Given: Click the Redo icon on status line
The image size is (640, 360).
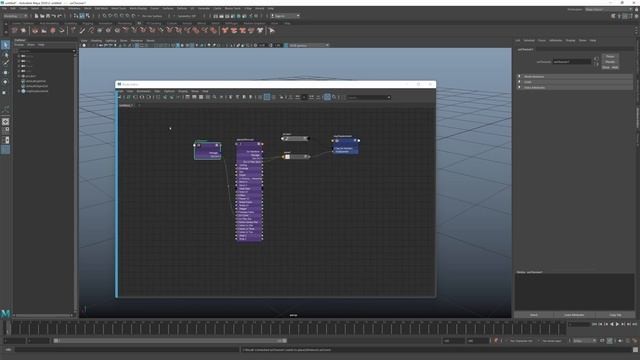Looking at the screenshot, I should [60, 16].
